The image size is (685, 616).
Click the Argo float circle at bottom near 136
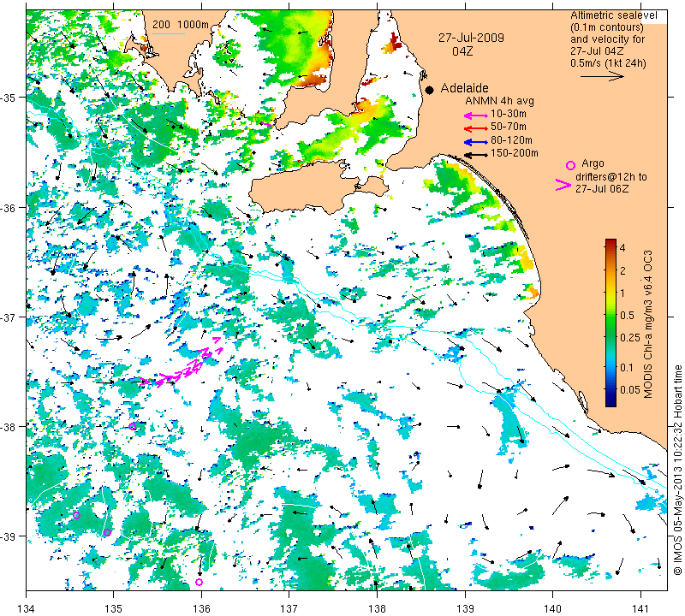tap(199, 582)
